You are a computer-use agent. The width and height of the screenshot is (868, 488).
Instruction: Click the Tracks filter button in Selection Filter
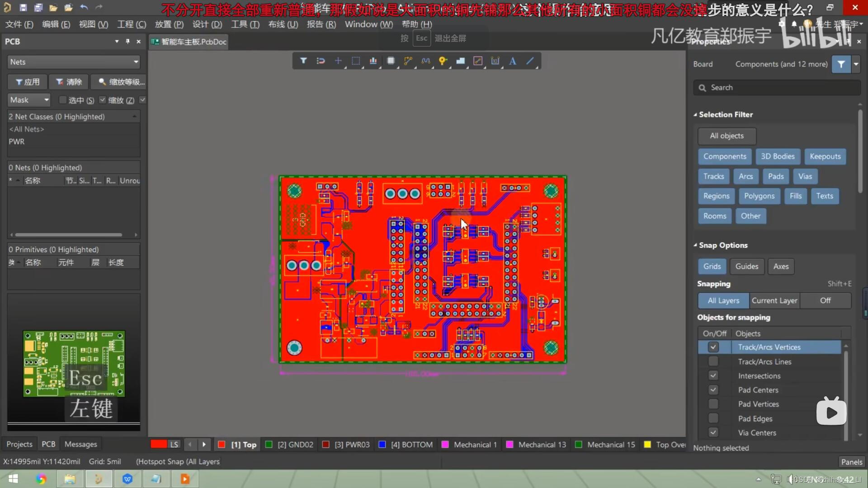point(713,176)
